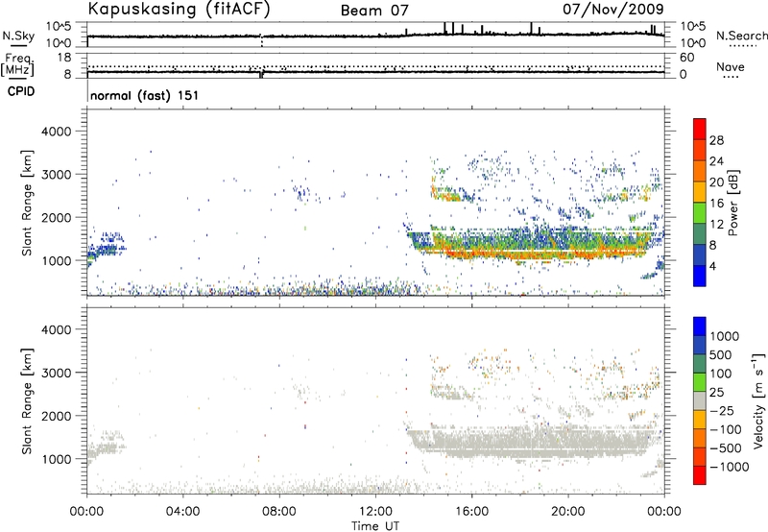The width and height of the screenshot is (768, 532).
Task: Click the 'Kapuskasing (fitACF)' title text
Action: pos(179,10)
